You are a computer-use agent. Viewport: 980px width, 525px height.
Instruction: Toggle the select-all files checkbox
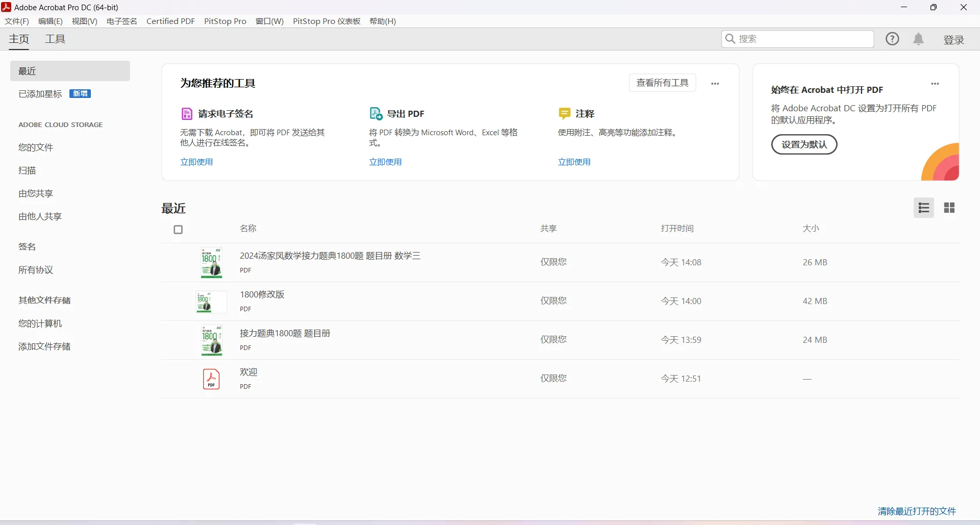pyautogui.click(x=178, y=230)
